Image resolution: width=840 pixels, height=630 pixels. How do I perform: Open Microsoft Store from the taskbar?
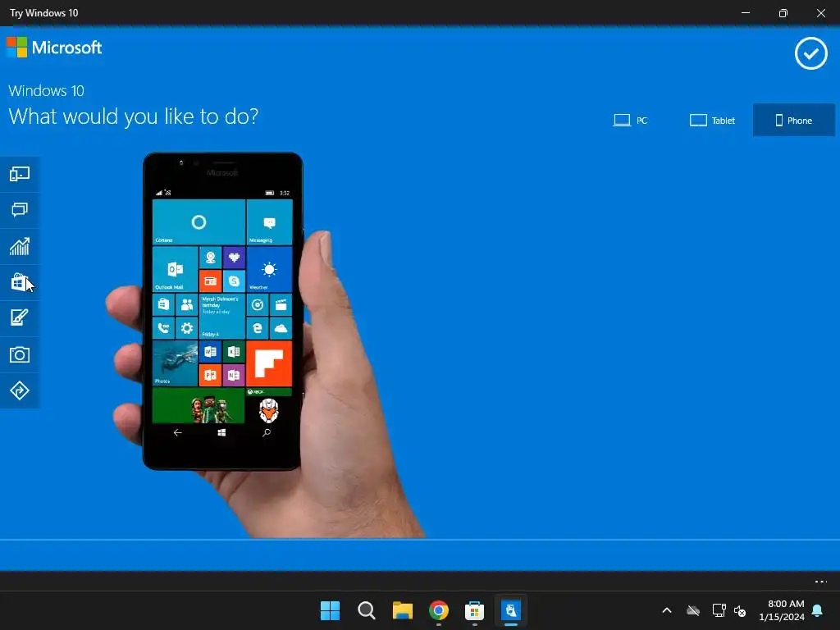(x=475, y=610)
